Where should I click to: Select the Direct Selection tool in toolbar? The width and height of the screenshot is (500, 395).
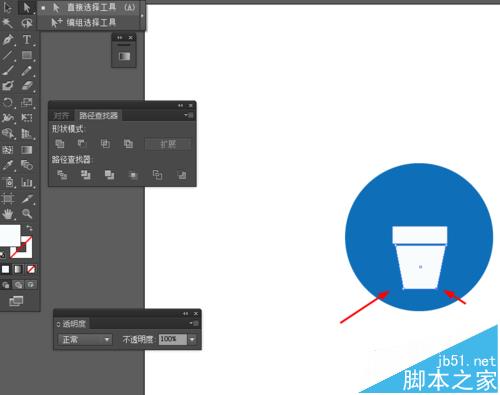pyautogui.click(x=27, y=7)
